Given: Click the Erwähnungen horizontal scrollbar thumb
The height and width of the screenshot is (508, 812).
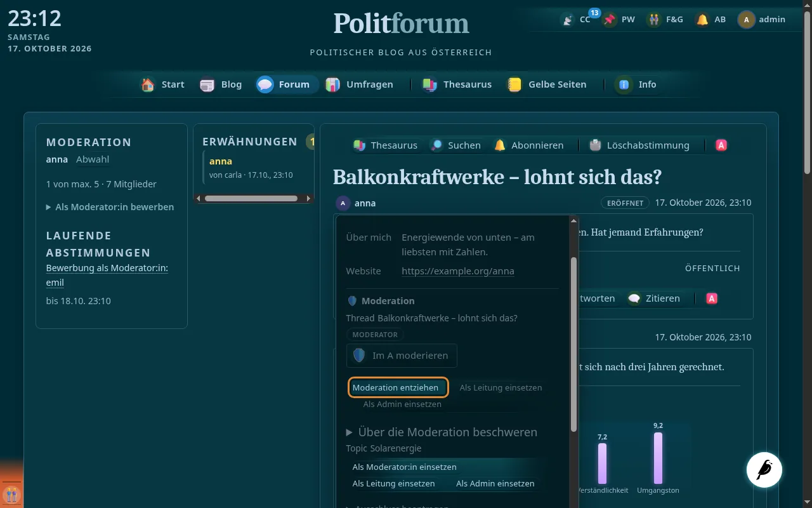Looking at the screenshot, I should (251, 199).
